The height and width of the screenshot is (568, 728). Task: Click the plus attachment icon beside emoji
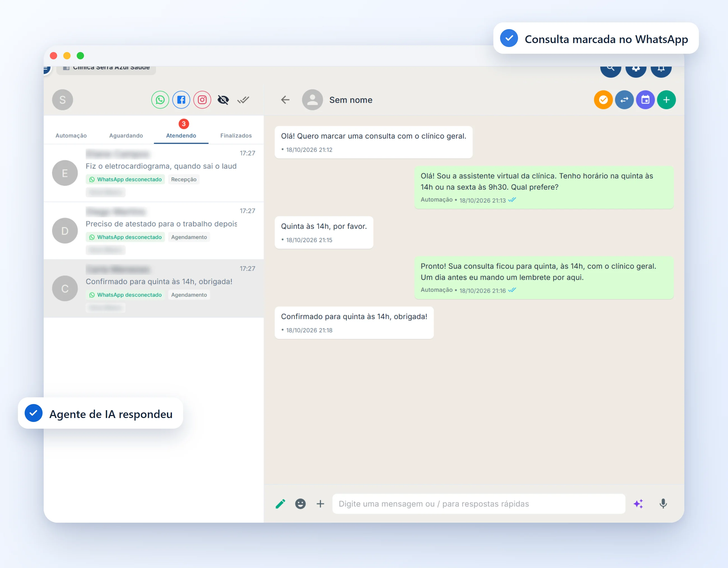tap(320, 504)
